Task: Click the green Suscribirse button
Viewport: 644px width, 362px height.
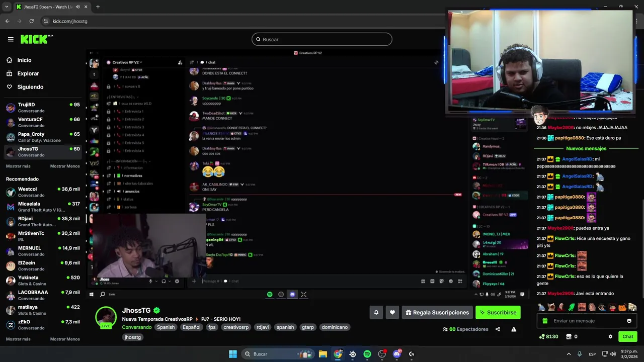Action: (498, 312)
